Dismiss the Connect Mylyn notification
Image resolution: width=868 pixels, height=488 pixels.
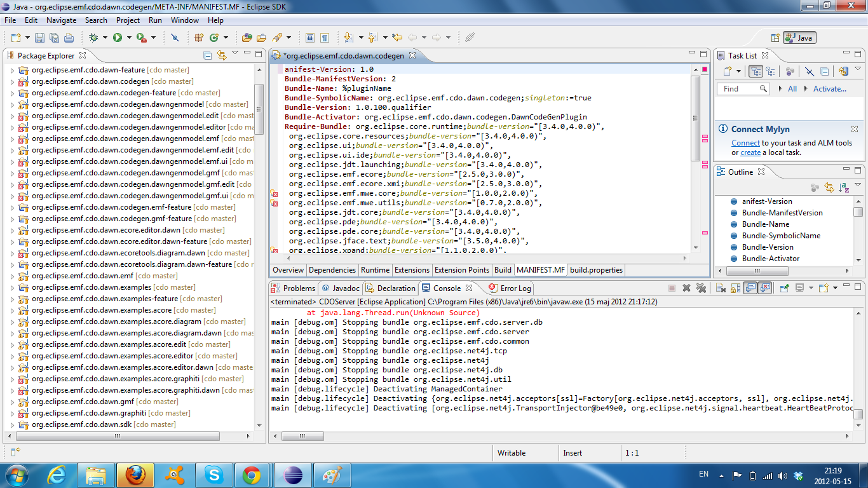pyautogui.click(x=854, y=129)
